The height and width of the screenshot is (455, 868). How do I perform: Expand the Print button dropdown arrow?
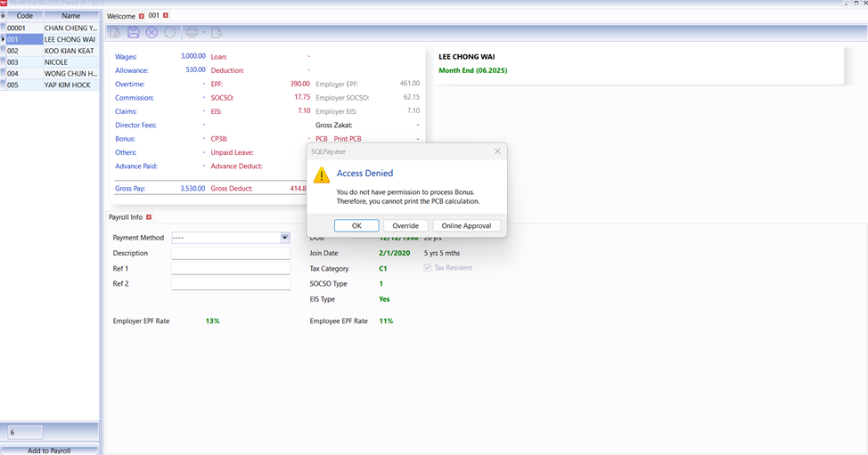pyautogui.click(x=204, y=33)
